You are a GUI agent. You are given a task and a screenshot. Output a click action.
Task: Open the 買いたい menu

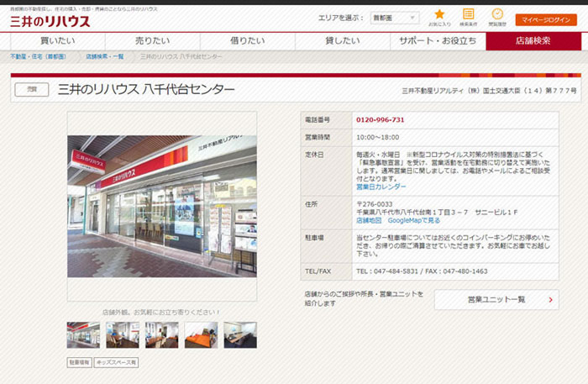pyautogui.click(x=58, y=41)
